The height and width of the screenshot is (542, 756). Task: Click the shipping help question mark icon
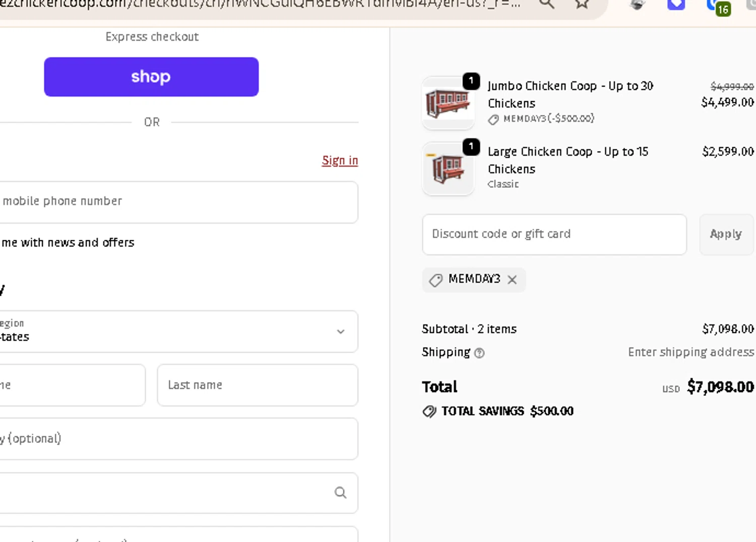point(479,353)
